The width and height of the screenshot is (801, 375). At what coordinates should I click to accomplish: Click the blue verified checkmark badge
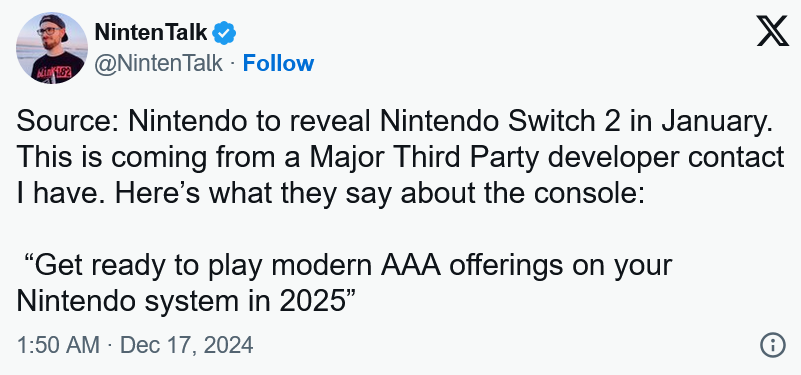coord(224,33)
